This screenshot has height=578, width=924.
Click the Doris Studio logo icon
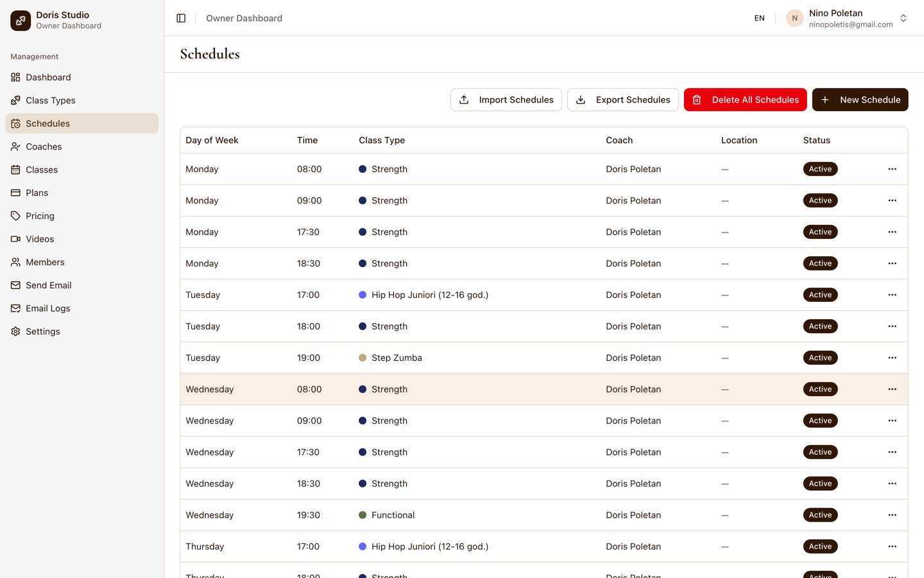point(20,21)
